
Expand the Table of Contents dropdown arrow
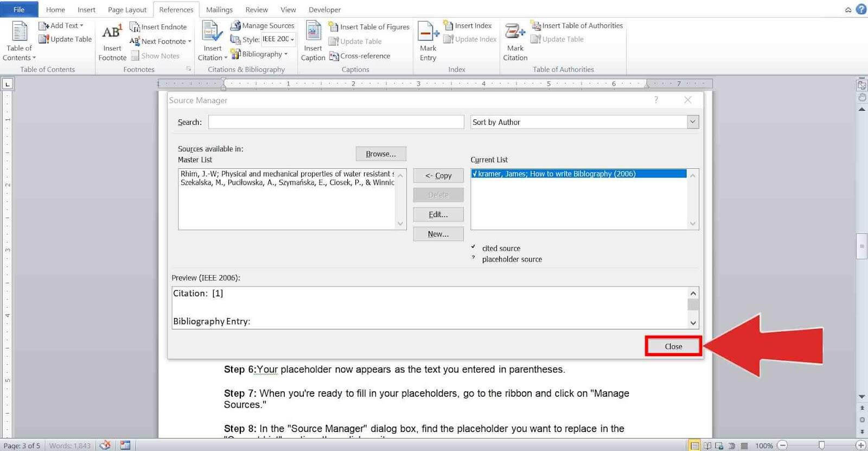click(x=34, y=58)
